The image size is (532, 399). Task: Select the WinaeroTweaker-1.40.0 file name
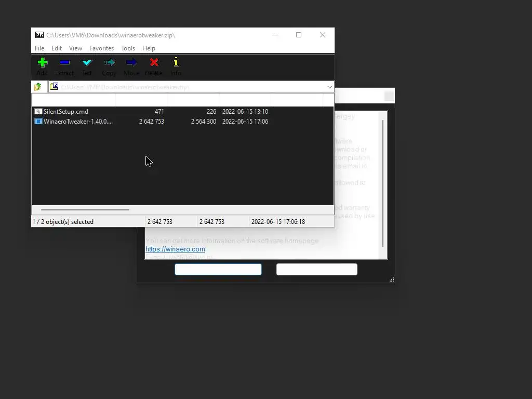pyautogui.click(x=78, y=122)
